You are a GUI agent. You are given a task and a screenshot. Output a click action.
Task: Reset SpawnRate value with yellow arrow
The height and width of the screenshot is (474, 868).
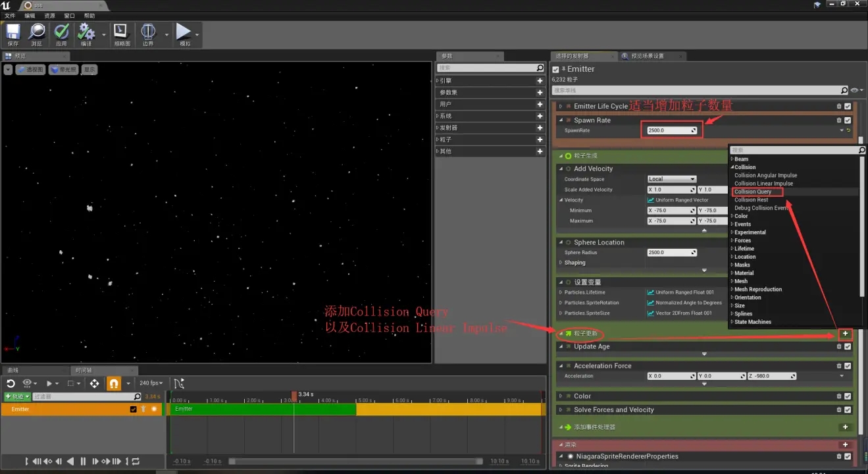849,130
